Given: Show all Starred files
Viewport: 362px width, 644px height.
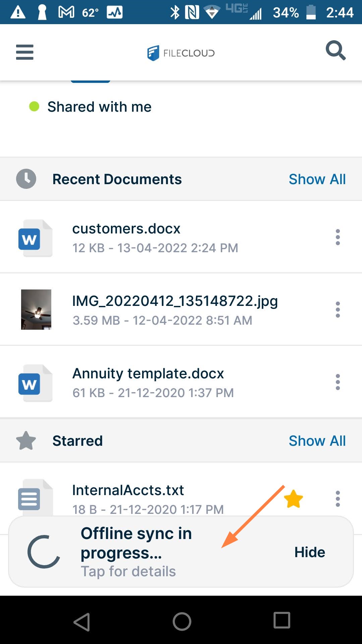Looking at the screenshot, I should pos(317,441).
